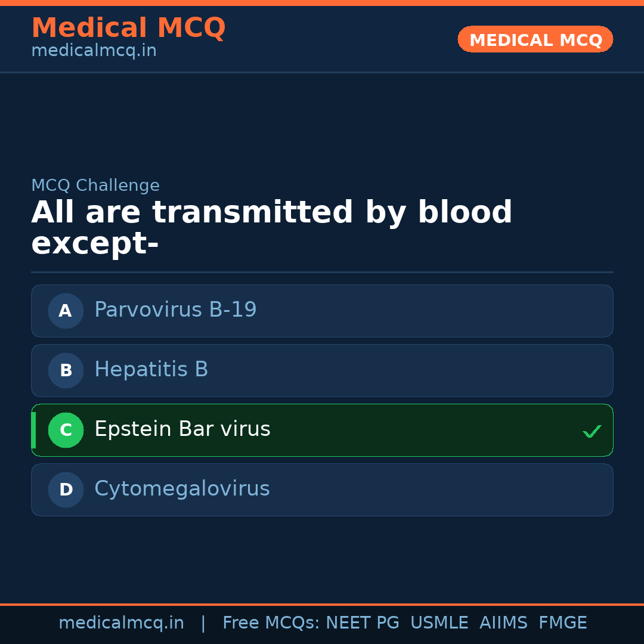Click the letter B circle icon
644x644 pixels.
66,370
